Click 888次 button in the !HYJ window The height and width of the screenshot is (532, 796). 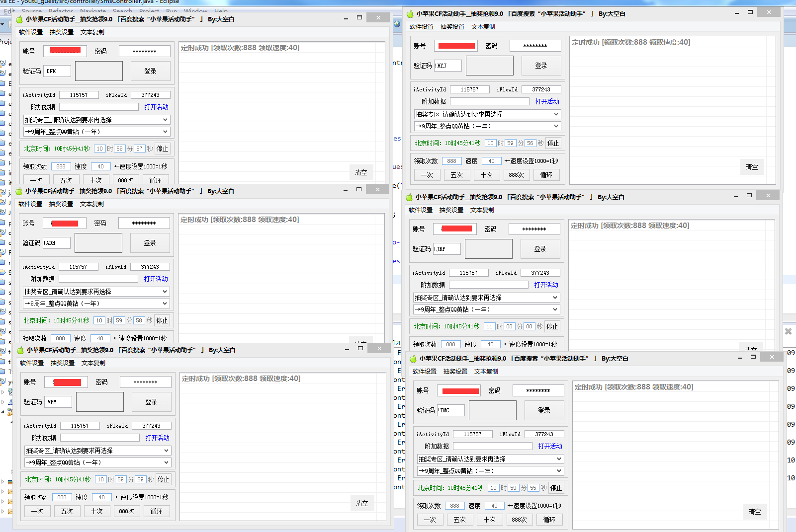coord(517,175)
